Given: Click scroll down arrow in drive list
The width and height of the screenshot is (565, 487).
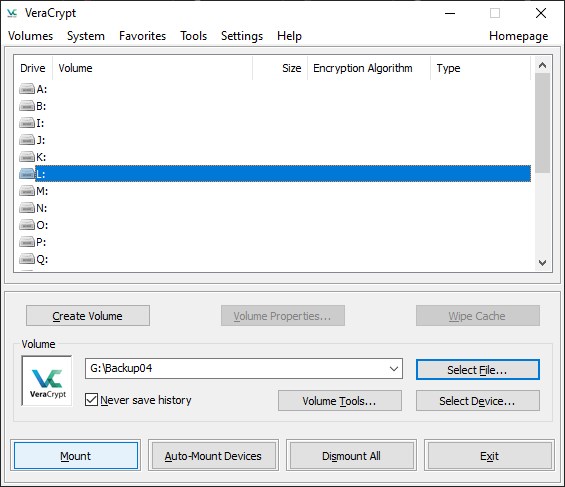Looking at the screenshot, I should pyautogui.click(x=542, y=263).
